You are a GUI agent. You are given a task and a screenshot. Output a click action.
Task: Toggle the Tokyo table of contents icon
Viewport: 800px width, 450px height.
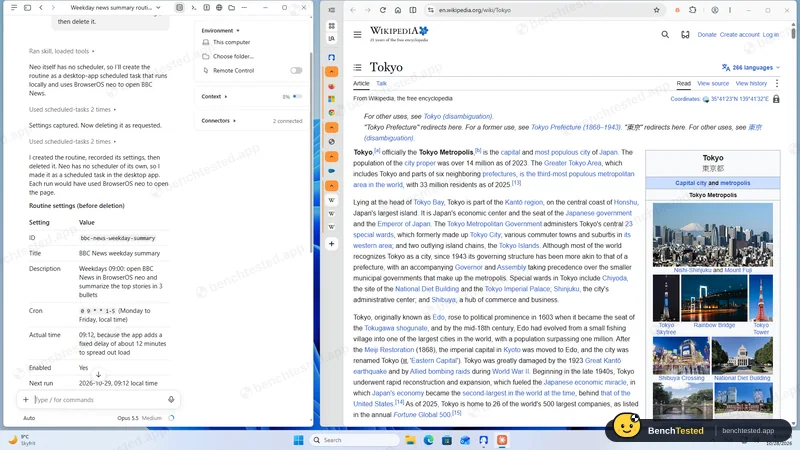point(357,67)
